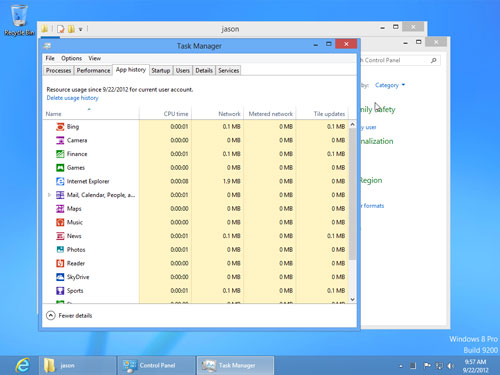Click the search magnifier in Control Panel
The width and height of the screenshot is (500, 375).
pos(433,60)
